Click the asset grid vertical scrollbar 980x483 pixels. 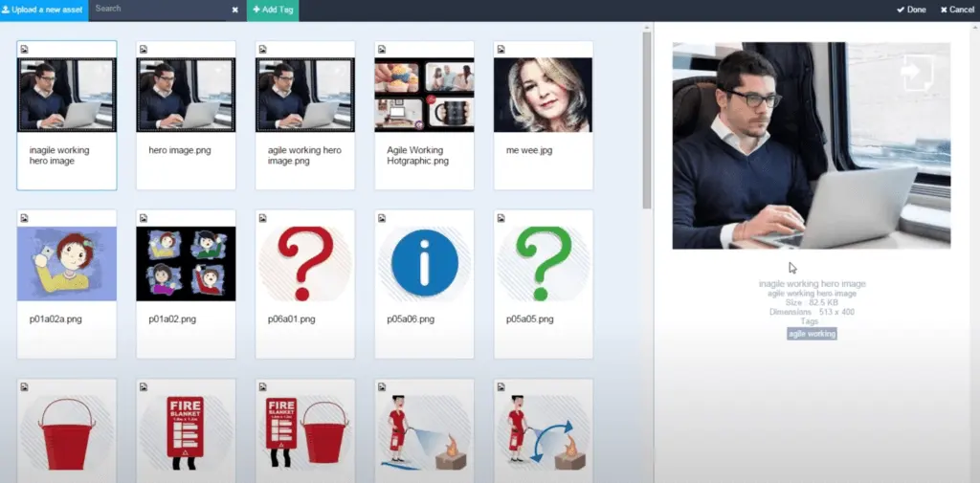click(647, 119)
